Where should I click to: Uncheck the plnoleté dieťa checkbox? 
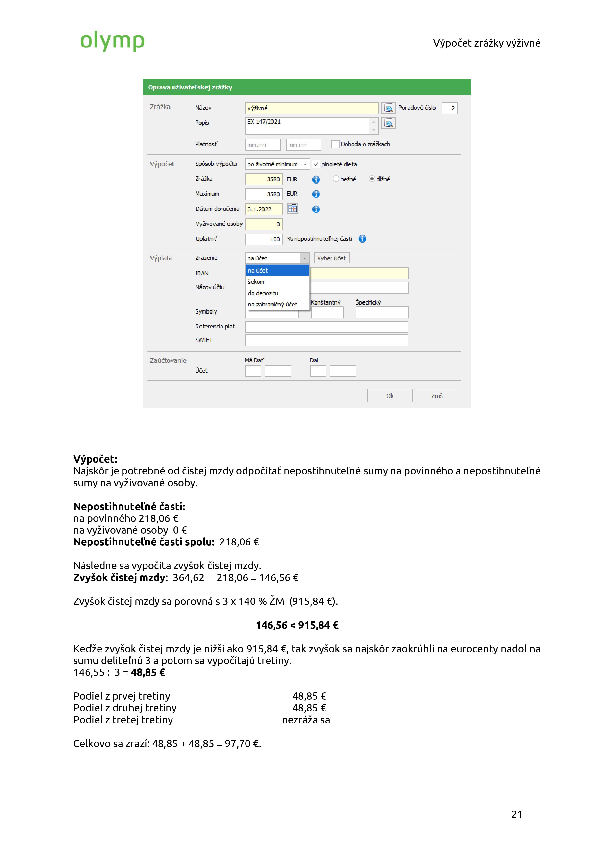pos(316,164)
